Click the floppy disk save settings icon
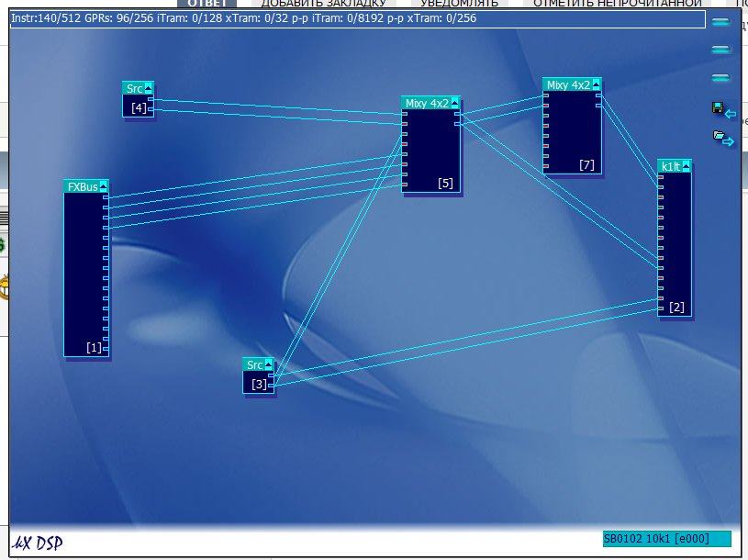 pyautogui.click(x=719, y=108)
